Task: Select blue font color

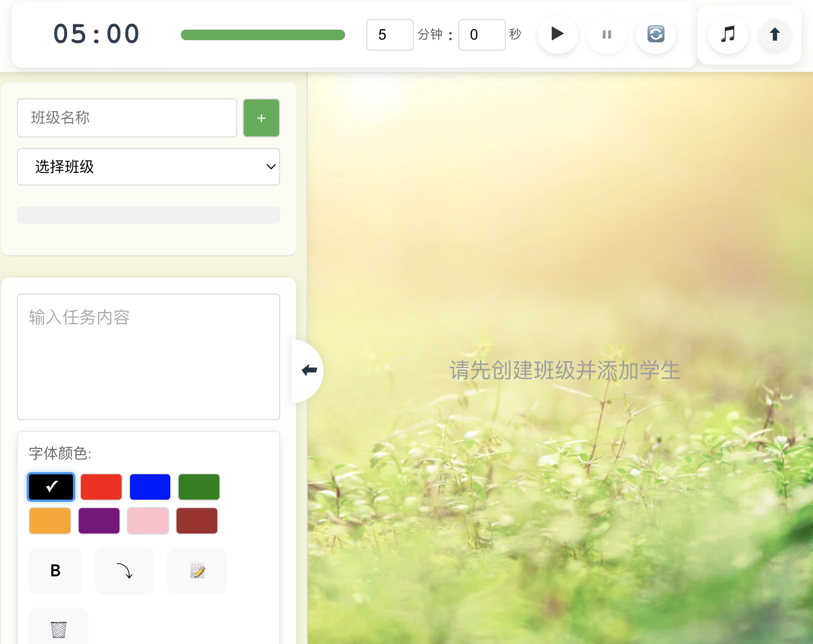Action: [x=150, y=486]
